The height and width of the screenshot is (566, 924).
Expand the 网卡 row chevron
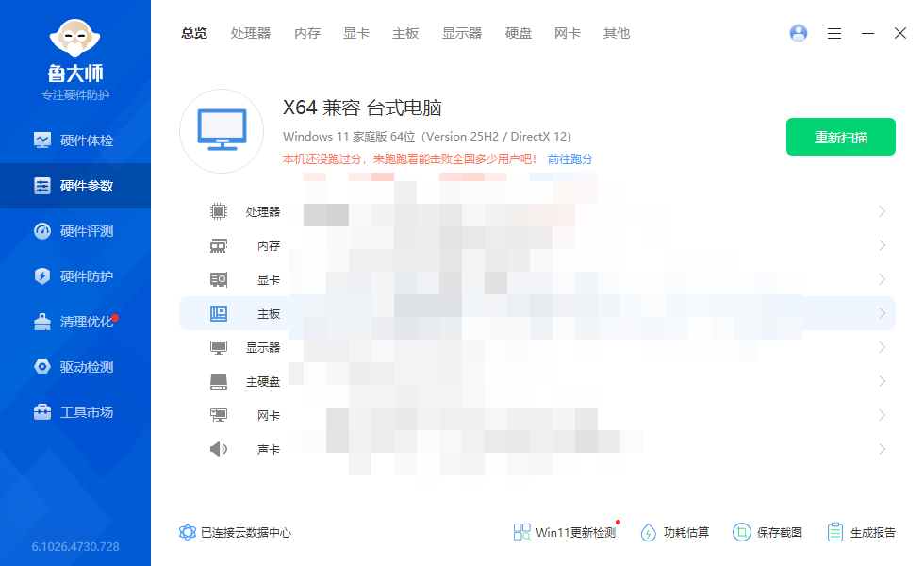(x=883, y=415)
